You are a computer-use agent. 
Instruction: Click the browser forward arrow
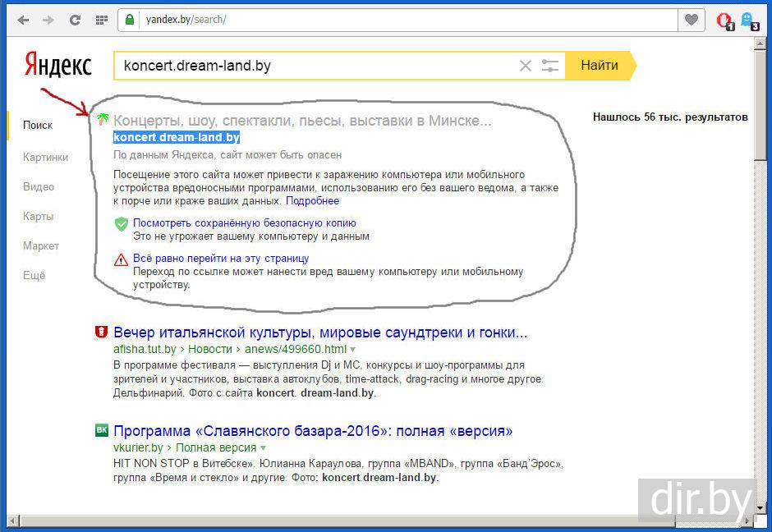coord(48,20)
